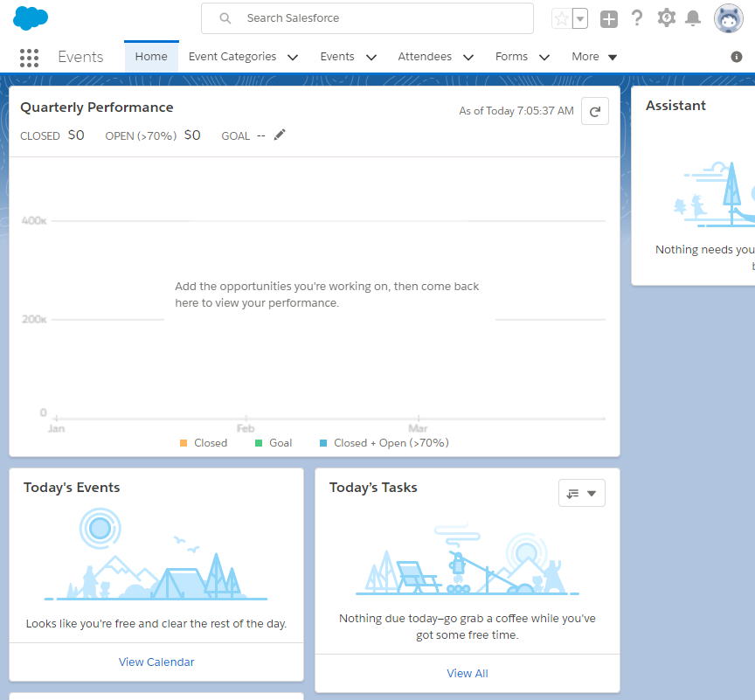The height and width of the screenshot is (700, 755).
Task: Expand the Event Categories chevron menu
Action: (293, 58)
